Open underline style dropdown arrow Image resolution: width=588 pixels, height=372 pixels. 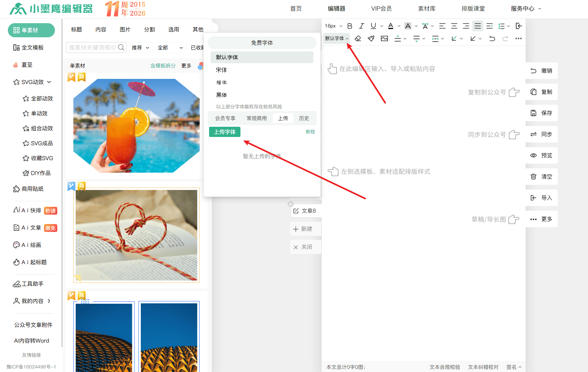(x=381, y=26)
